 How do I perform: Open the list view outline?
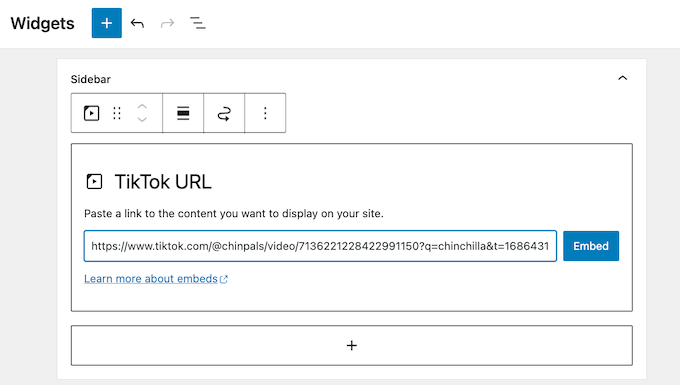[x=198, y=23]
